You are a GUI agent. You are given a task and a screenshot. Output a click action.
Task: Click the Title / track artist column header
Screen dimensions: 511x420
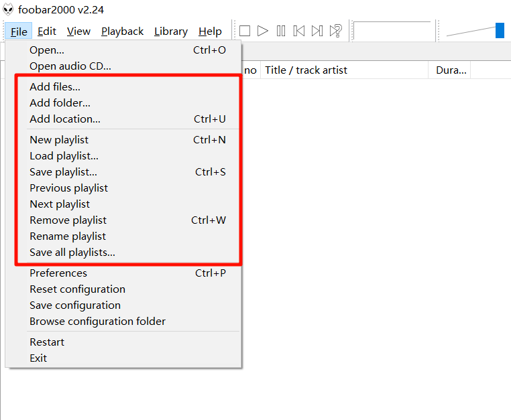coord(344,70)
